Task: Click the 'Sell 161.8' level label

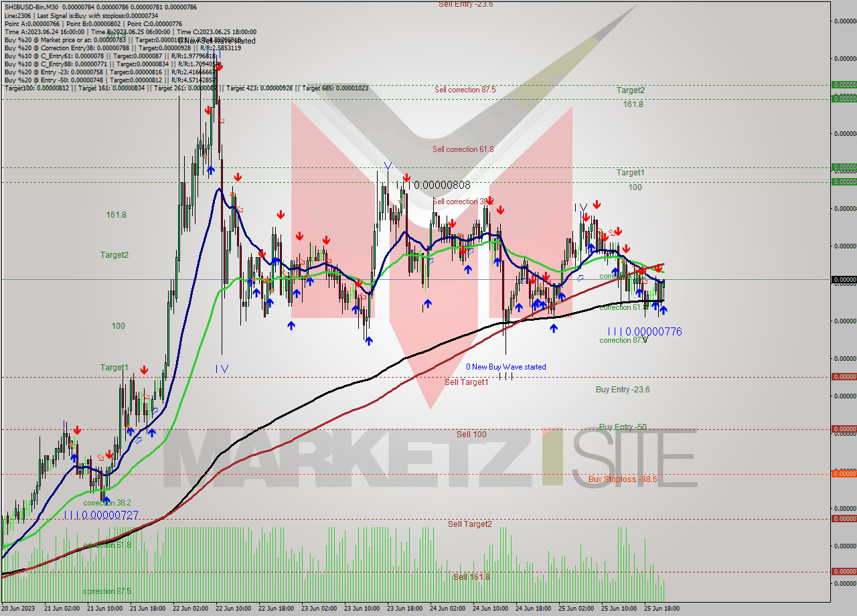Action: point(471,577)
